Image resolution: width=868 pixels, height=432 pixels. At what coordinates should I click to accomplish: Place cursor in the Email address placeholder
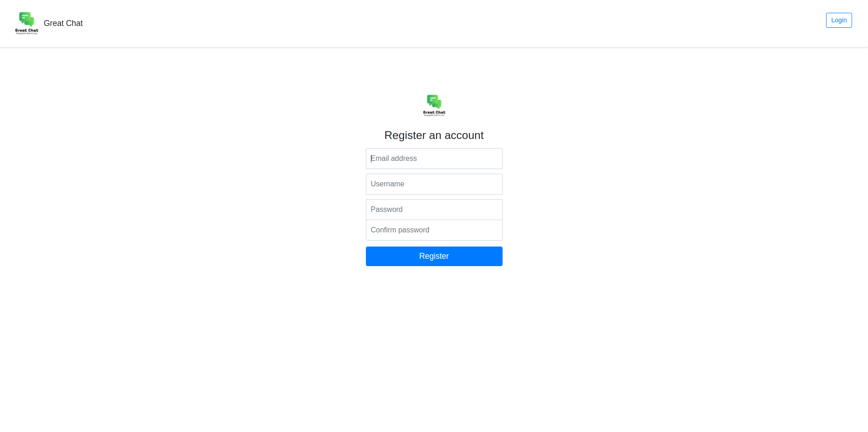(x=394, y=159)
